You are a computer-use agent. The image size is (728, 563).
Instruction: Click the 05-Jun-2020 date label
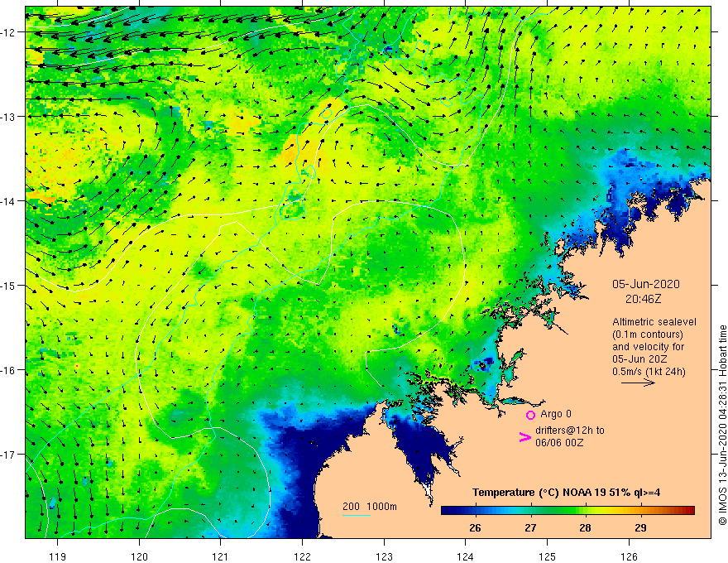(x=646, y=284)
